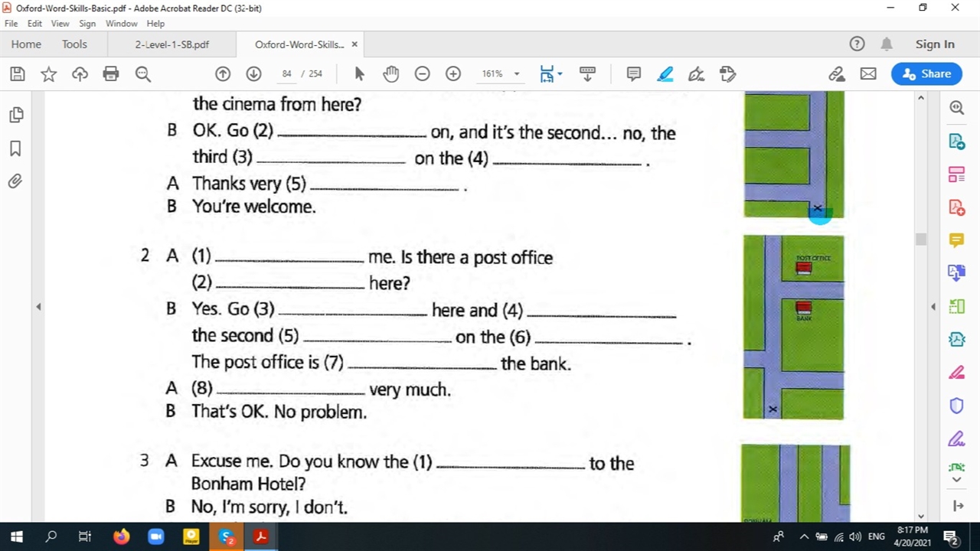The width and height of the screenshot is (980, 551).
Task: Open Zoom app from the taskbar
Action: pos(155,536)
